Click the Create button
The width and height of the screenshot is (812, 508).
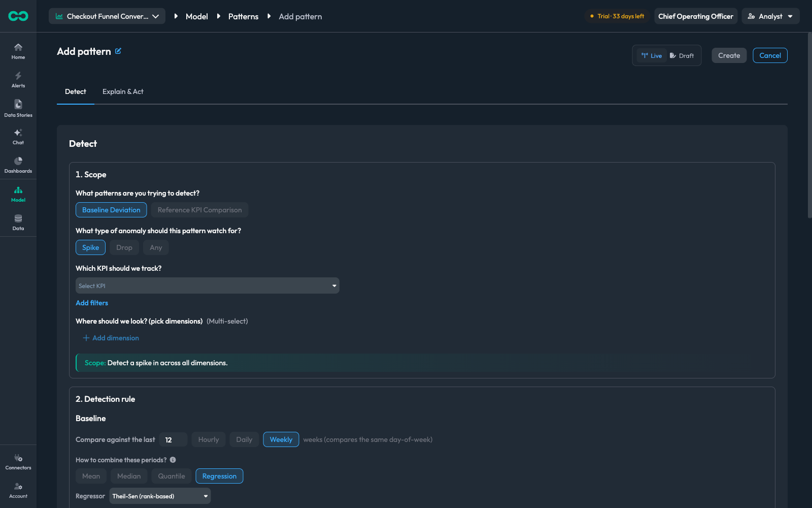coord(729,55)
